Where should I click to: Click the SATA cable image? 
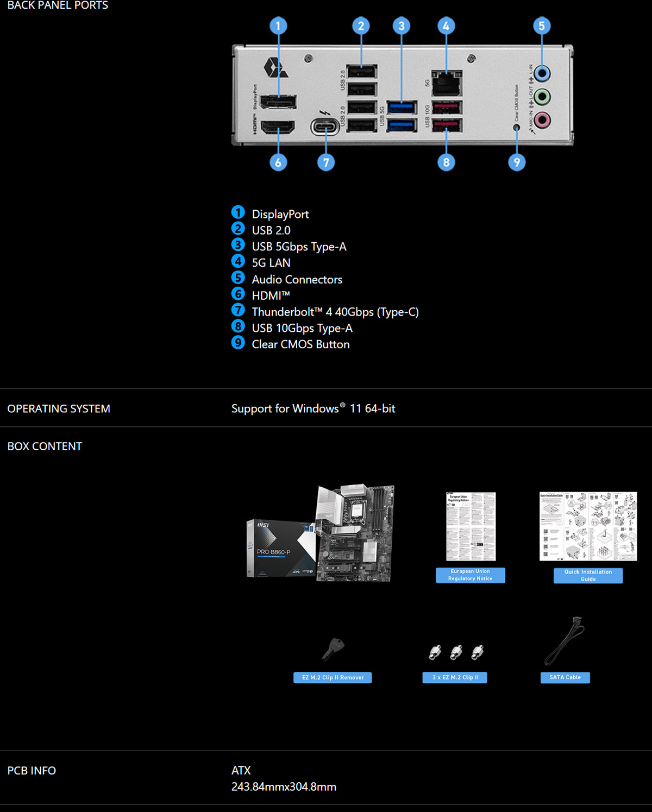click(565, 641)
